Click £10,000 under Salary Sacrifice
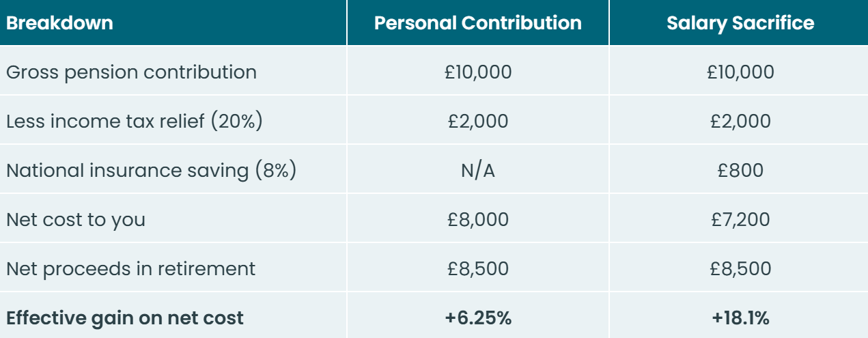 point(740,72)
